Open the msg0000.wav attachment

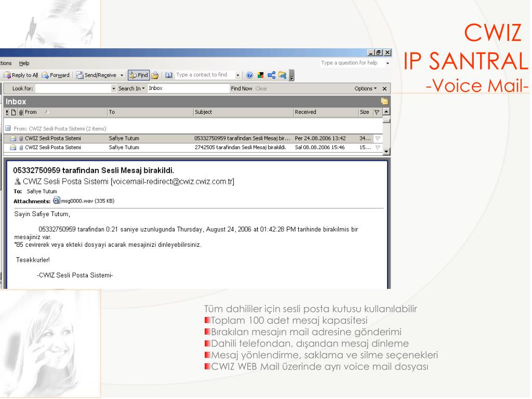84,201
